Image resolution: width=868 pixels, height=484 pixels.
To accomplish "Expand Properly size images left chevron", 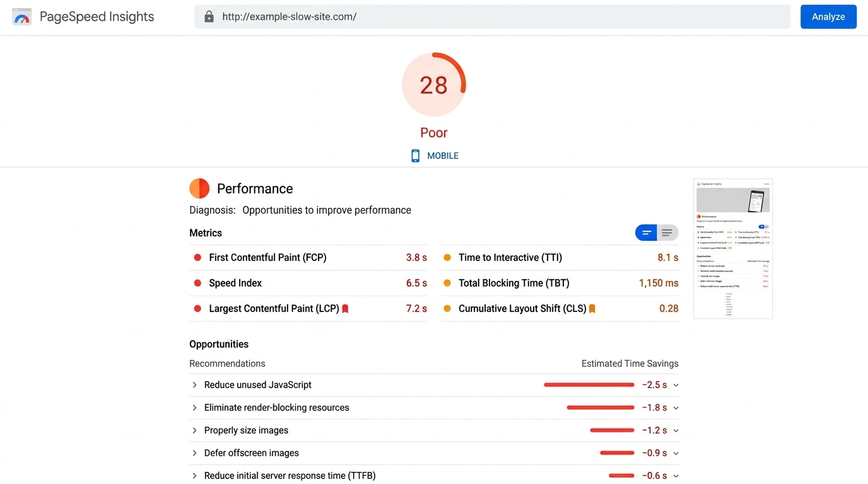I will coord(194,430).
